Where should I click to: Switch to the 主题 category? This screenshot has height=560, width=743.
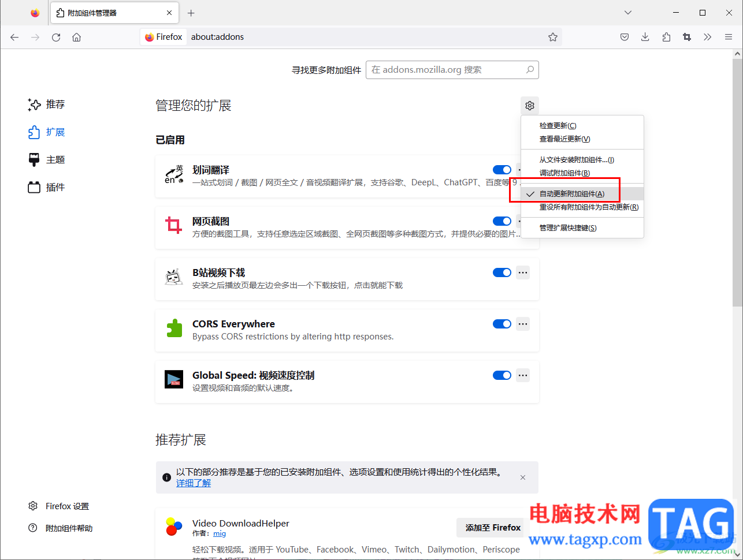click(47, 160)
